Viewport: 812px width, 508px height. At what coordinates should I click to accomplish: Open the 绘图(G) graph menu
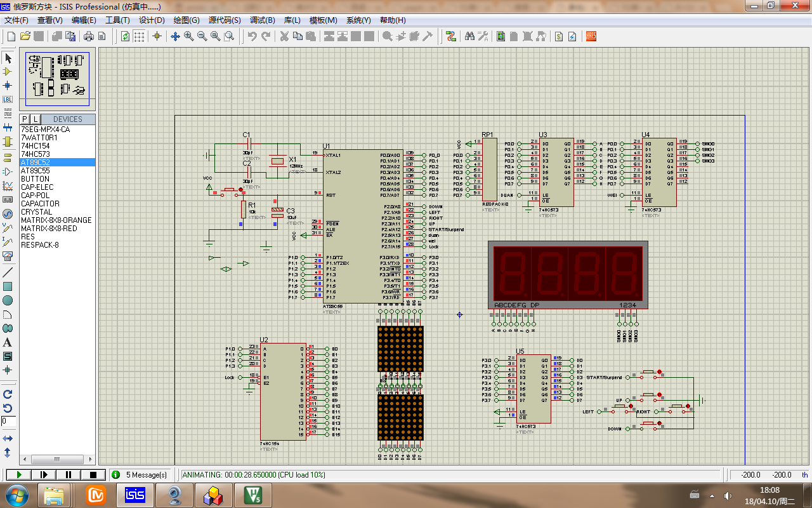pyautogui.click(x=186, y=20)
